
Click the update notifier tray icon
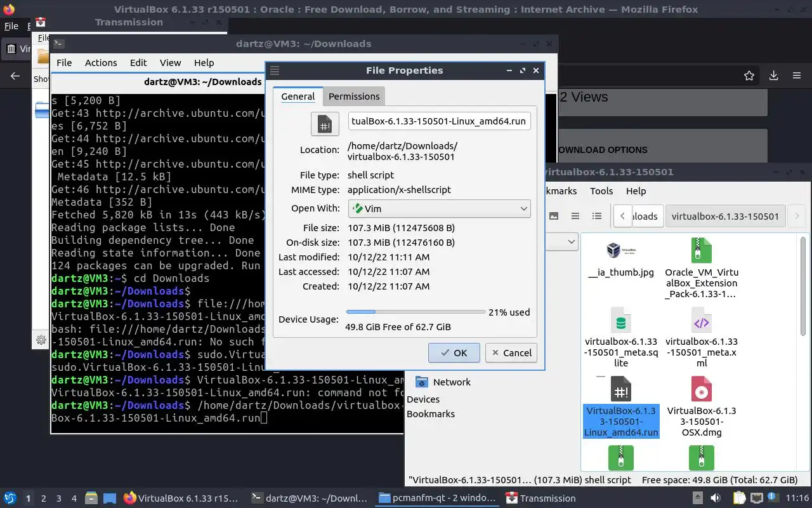[x=773, y=498]
